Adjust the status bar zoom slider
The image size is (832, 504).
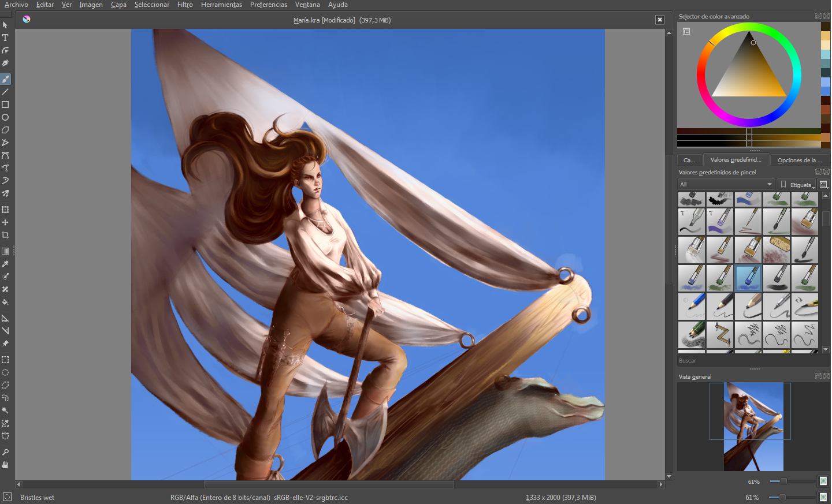(x=792, y=497)
